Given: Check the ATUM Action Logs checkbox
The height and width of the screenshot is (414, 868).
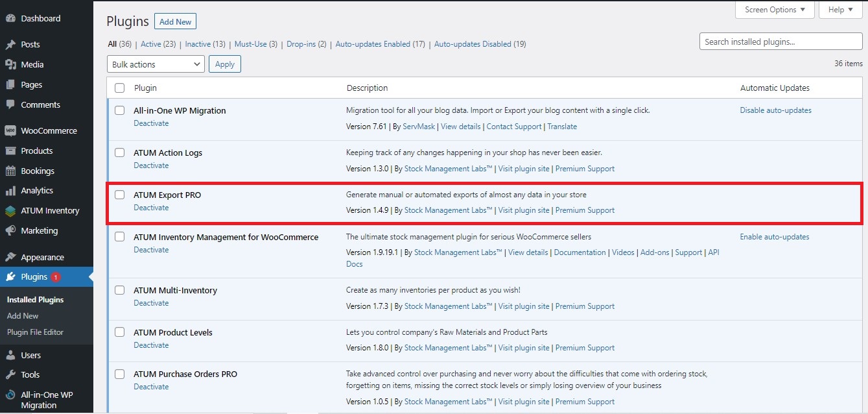Looking at the screenshot, I should click(119, 152).
